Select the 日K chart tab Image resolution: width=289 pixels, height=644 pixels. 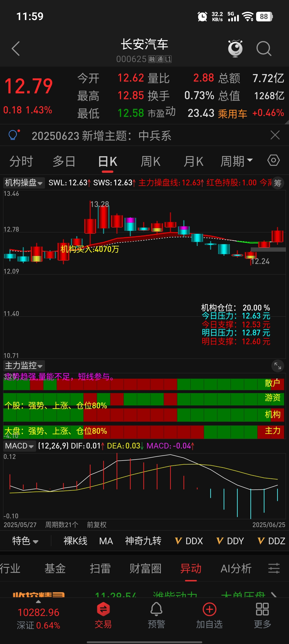(x=108, y=162)
